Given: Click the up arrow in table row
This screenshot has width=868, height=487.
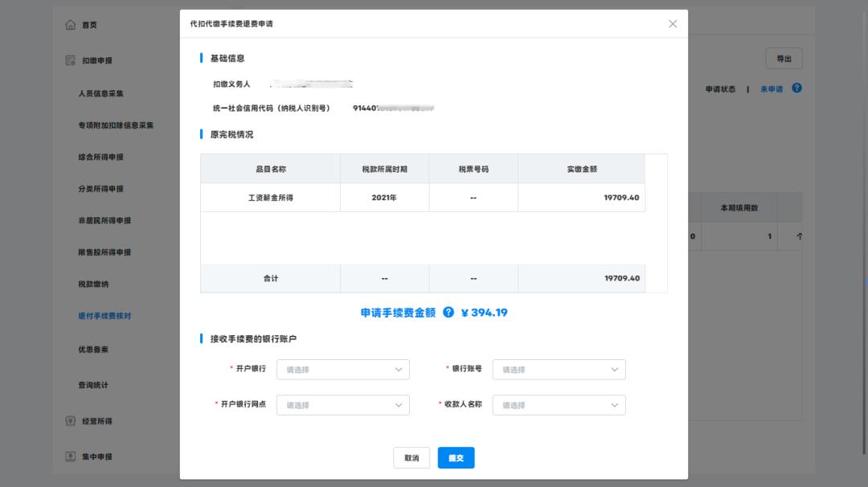Looking at the screenshot, I should coord(799,236).
